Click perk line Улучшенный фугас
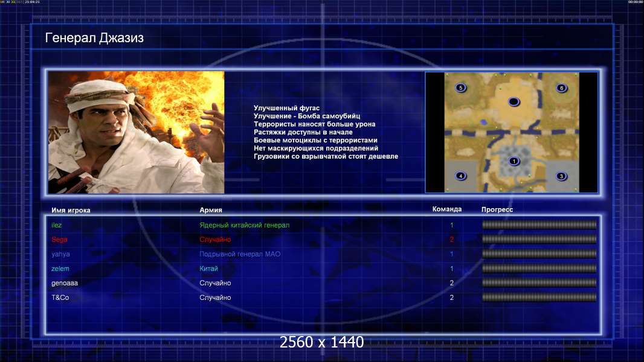The height and width of the screenshot is (362, 644). point(286,108)
